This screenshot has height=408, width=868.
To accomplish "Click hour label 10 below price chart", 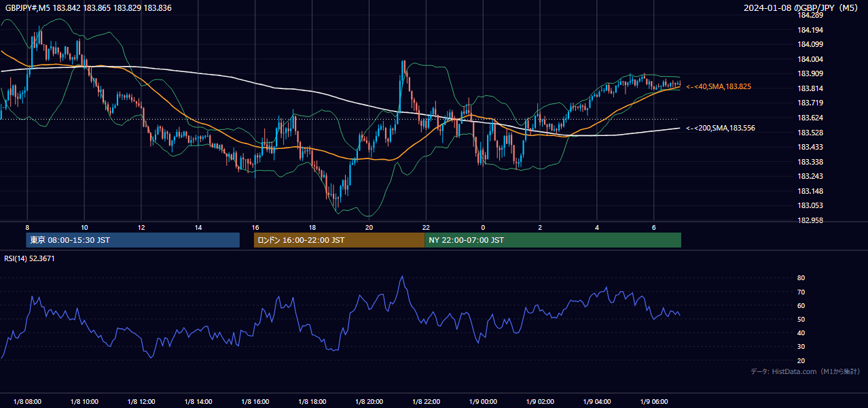I will pos(84,227).
